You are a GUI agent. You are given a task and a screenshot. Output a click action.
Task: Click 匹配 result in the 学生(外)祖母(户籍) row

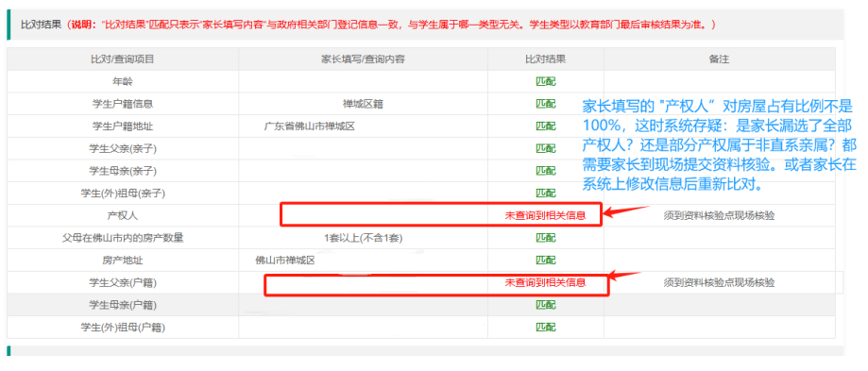click(x=545, y=328)
